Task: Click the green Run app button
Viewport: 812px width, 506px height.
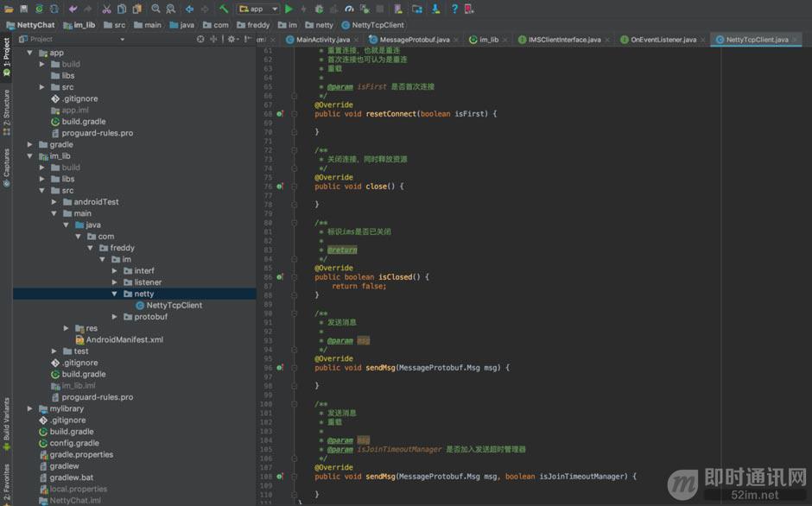Action: coord(289,9)
